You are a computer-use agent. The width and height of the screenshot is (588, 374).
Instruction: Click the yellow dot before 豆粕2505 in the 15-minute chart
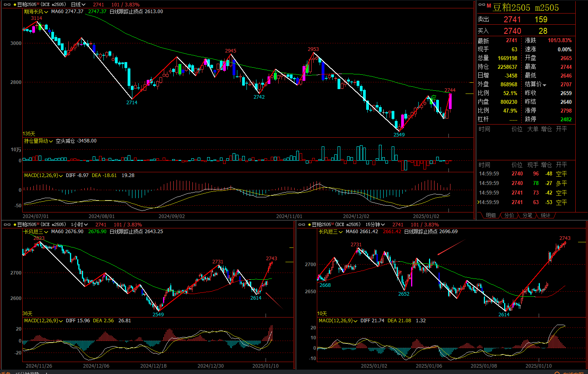(x=309, y=225)
